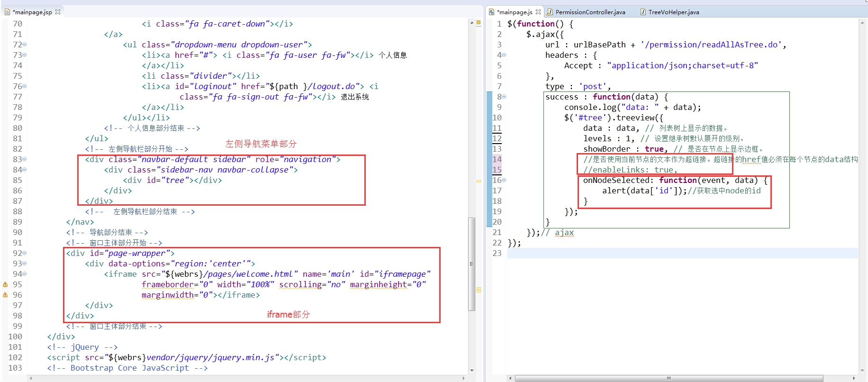
Task: Collapse fold marker at jsp line 92
Action: click(x=25, y=253)
